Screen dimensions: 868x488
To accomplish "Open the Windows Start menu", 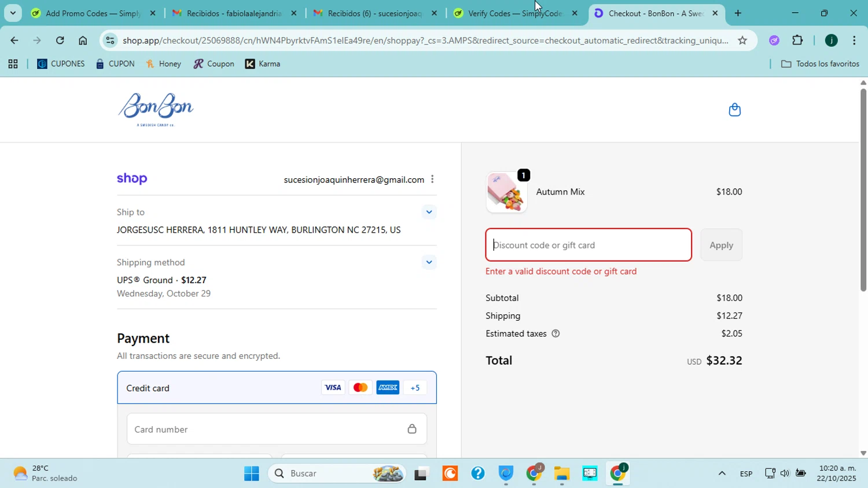I will coord(252,474).
